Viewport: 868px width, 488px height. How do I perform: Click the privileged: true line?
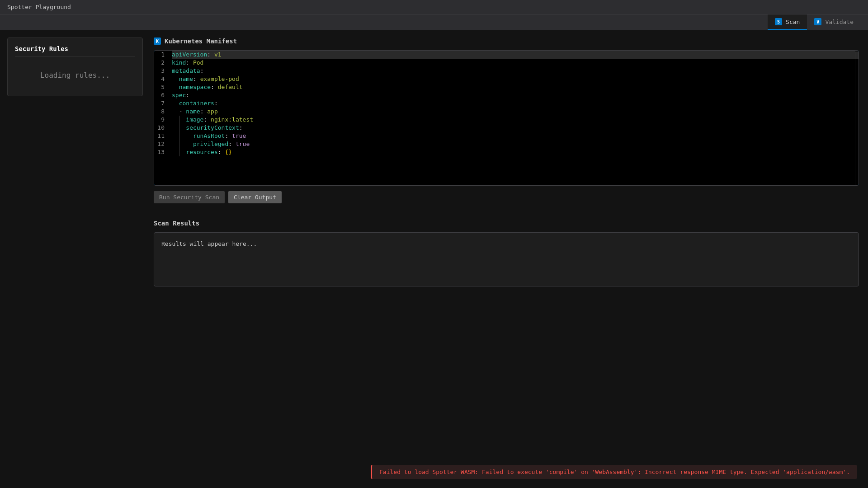click(221, 144)
